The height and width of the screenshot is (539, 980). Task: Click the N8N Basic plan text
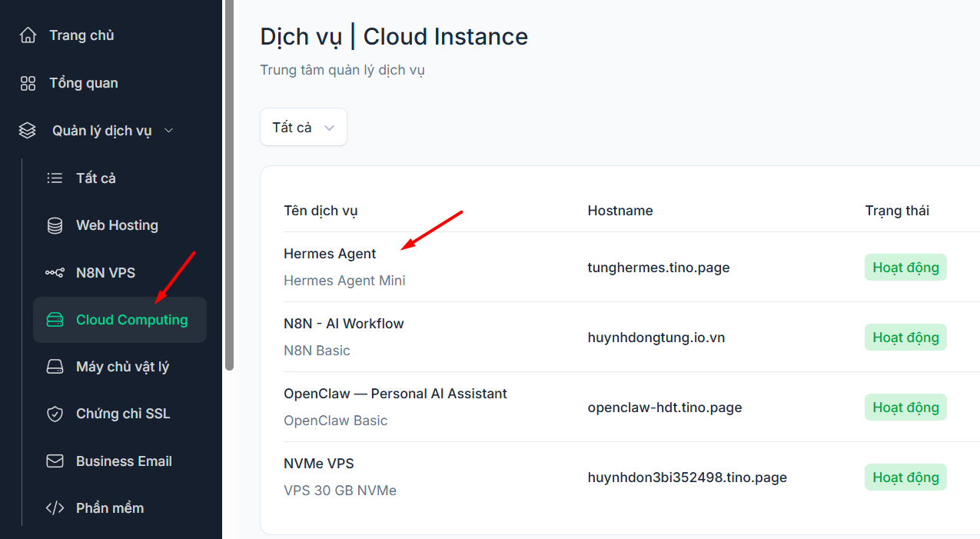(317, 351)
